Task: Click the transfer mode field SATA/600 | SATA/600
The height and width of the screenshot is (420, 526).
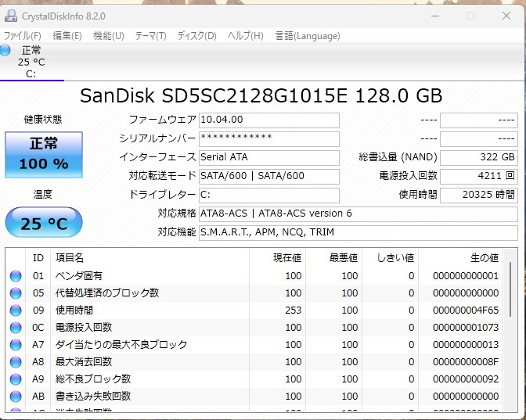Action: tap(269, 176)
